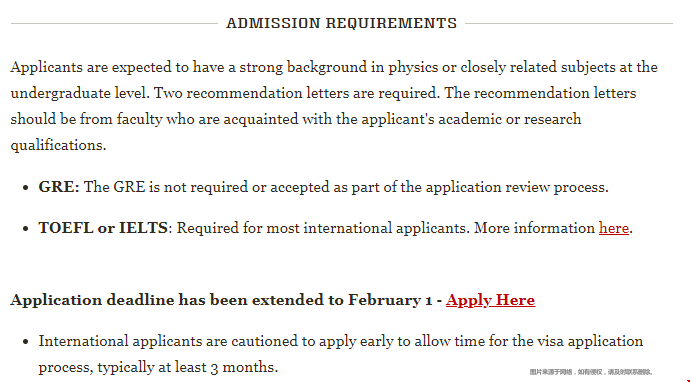690x382 pixels.
Task: Click 'The GRE is not required' sentence
Action: click(x=346, y=187)
